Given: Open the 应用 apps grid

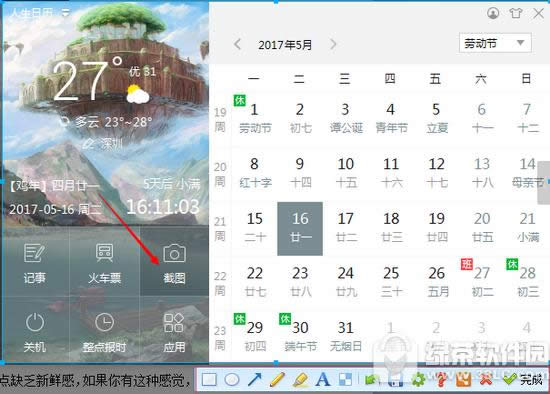Looking at the screenshot, I should (x=174, y=332).
